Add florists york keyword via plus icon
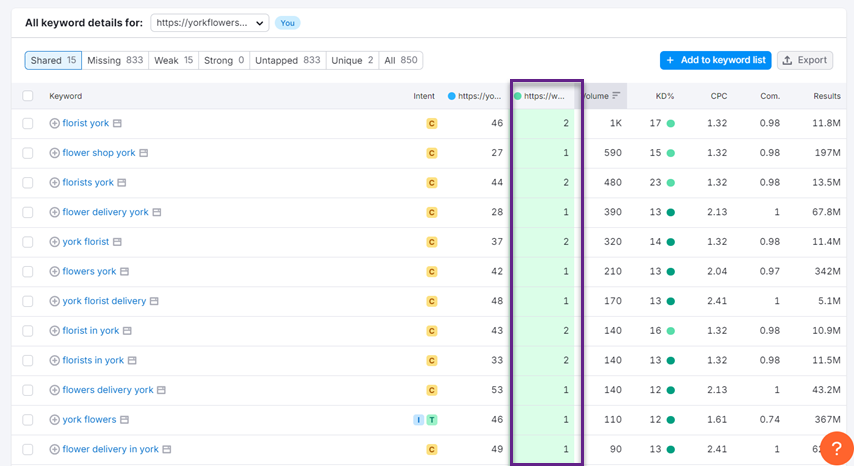The width and height of the screenshot is (854, 466). 54,183
